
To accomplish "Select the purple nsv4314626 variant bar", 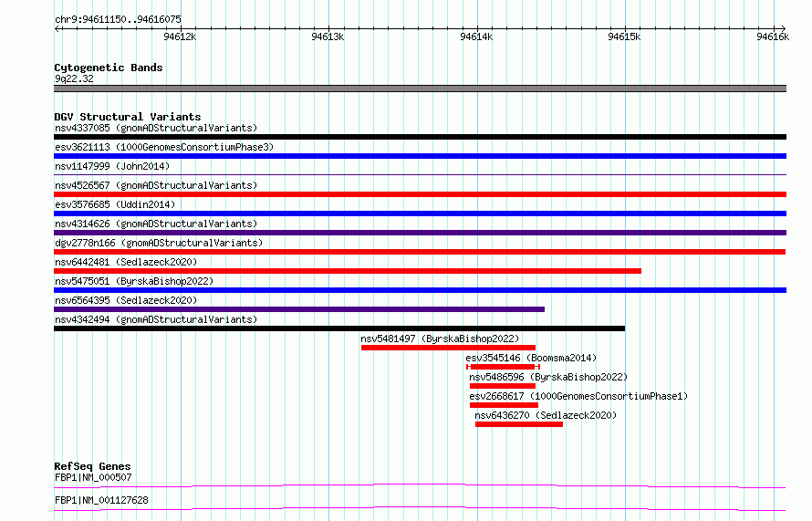I will pyautogui.click(x=420, y=233).
